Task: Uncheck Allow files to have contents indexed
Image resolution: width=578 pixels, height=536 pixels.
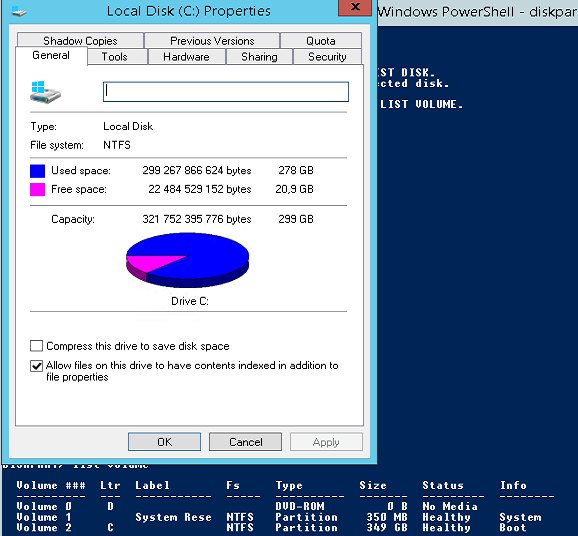Action: coord(36,366)
